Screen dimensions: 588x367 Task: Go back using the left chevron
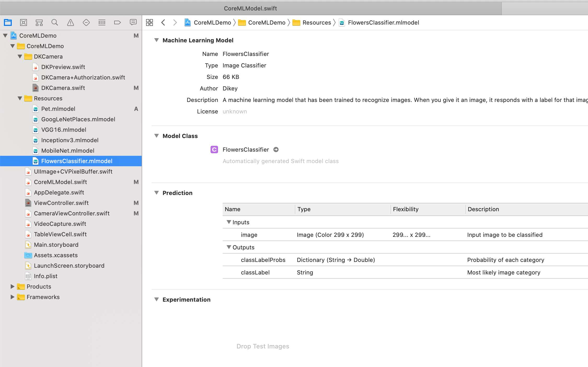[163, 22]
